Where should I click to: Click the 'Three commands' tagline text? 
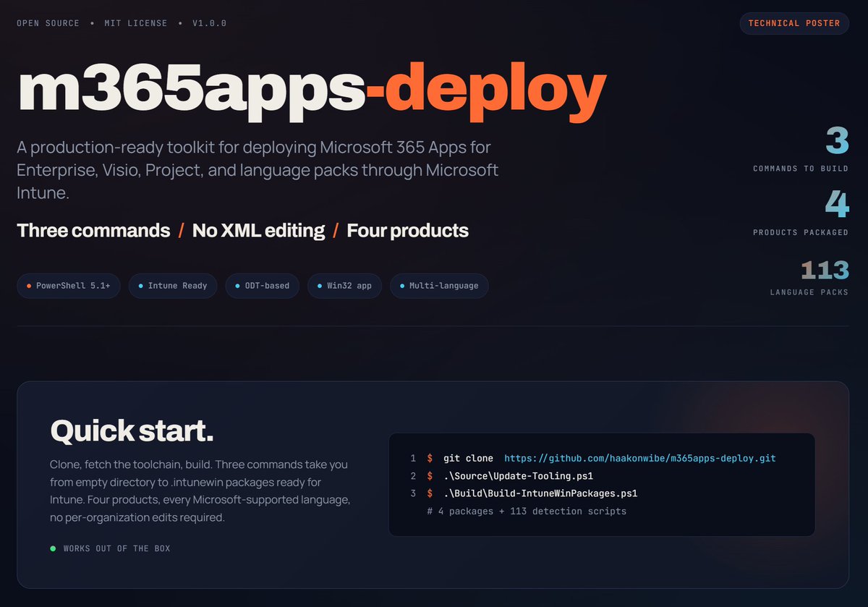coord(93,231)
